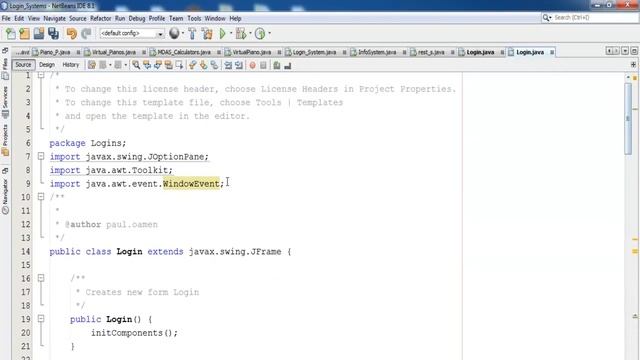Viewport: 640px width, 360px height.
Task: Switch to the InfoSystem.java tab
Action: pyautogui.click(x=377, y=52)
